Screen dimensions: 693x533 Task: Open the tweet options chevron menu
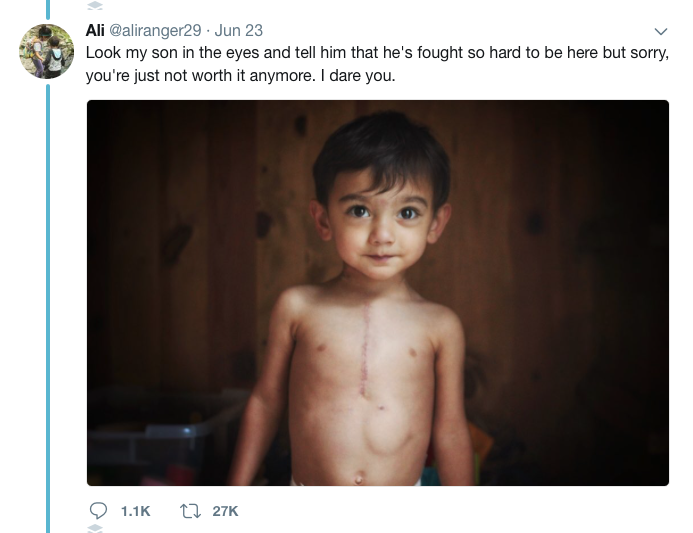coord(660,31)
